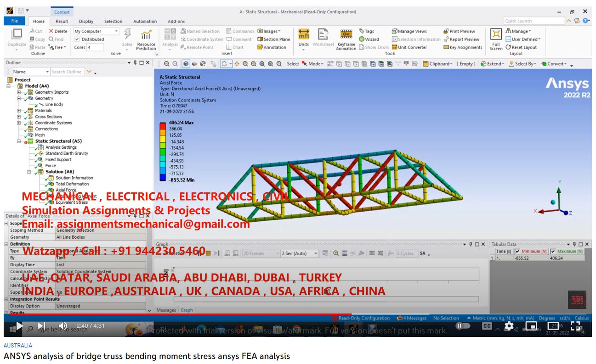
Task: Open the Extend dropdown
Action: click(493, 64)
